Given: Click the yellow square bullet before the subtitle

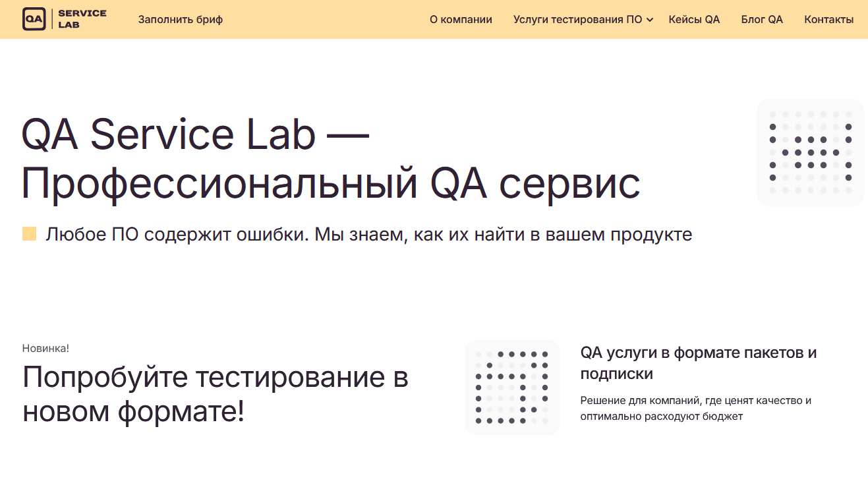Looking at the screenshot, I should point(29,234).
